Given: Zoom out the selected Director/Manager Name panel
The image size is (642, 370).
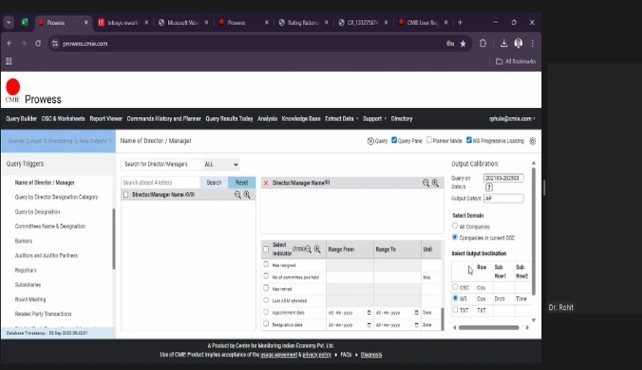Looking at the screenshot, I should click(426, 183).
